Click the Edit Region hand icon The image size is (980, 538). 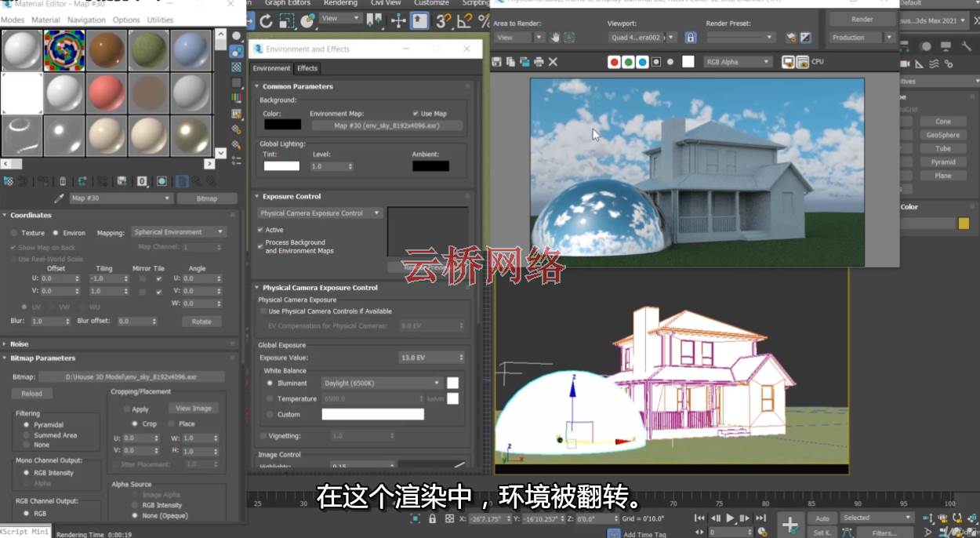tap(555, 37)
